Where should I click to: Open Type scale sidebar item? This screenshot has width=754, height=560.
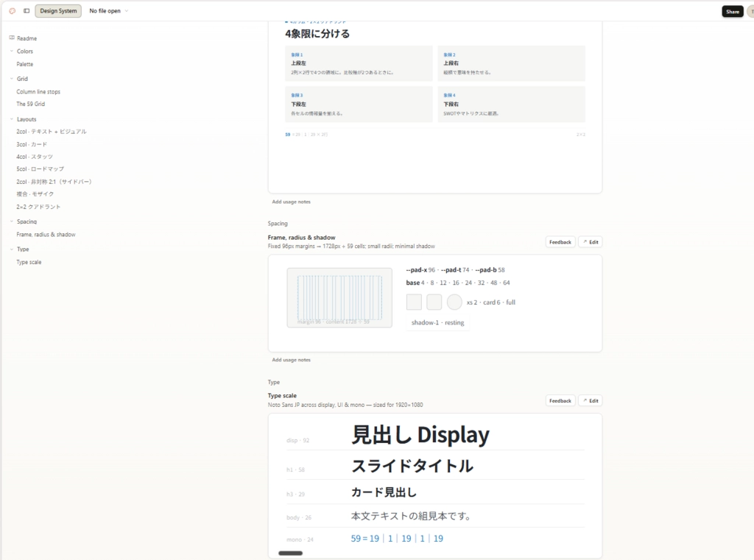(29, 262)
